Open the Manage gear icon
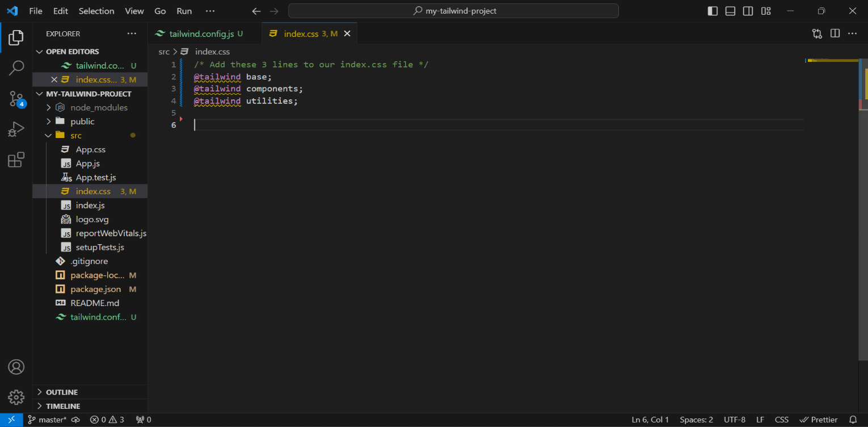868x427 pixels. click(x=16, y=397)
